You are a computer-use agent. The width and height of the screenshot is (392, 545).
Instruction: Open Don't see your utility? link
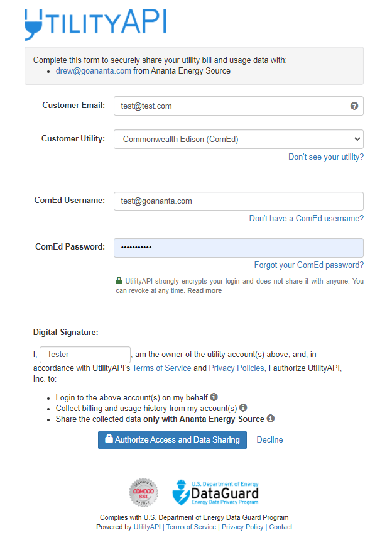[326, 157]
